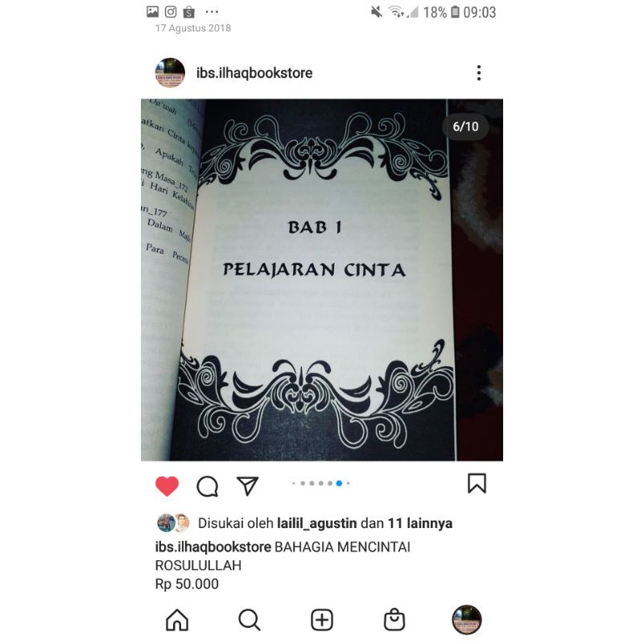Tap the BAB 1 book page photo
This screenshot has height=644, width=644.
point(322,279)
